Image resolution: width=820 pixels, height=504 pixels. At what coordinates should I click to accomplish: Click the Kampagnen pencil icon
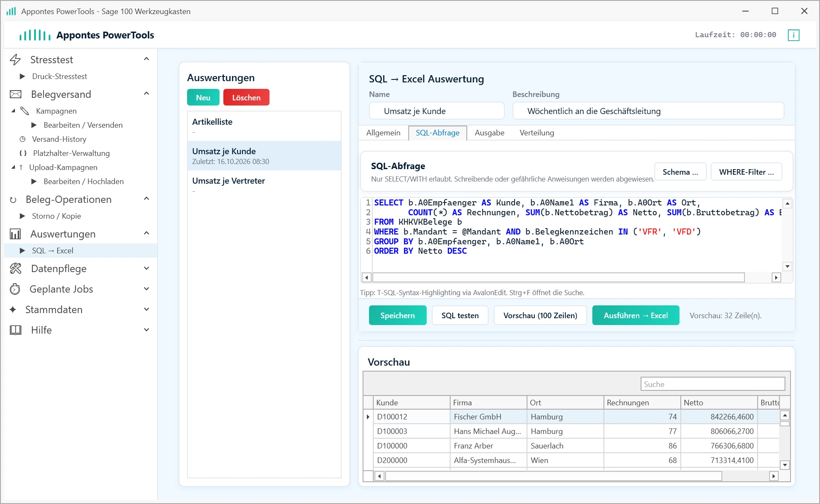[x=25, y=111]
